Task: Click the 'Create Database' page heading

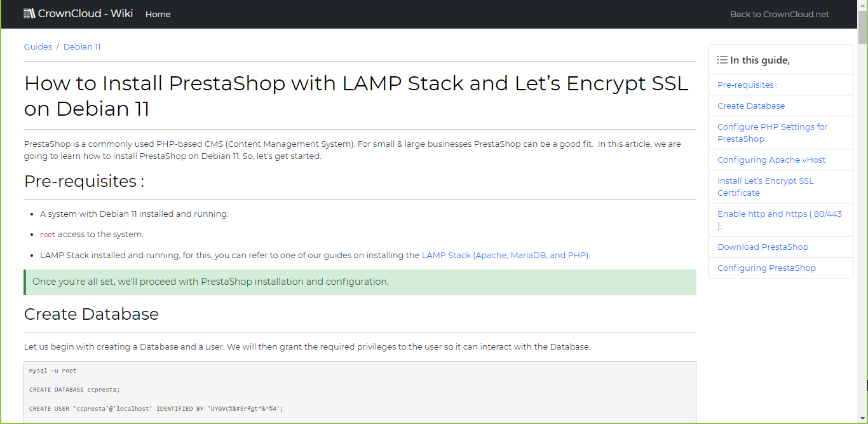Action: [91, 313]
